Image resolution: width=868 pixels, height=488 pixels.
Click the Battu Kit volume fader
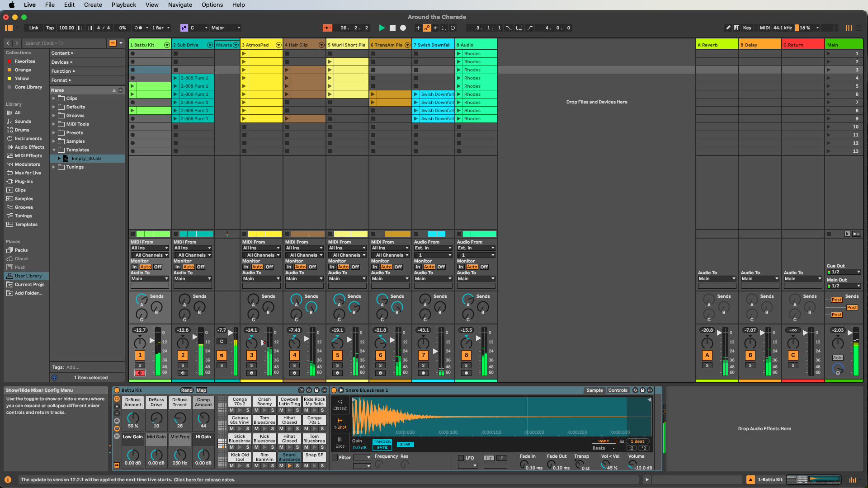(x=152, y=340)
